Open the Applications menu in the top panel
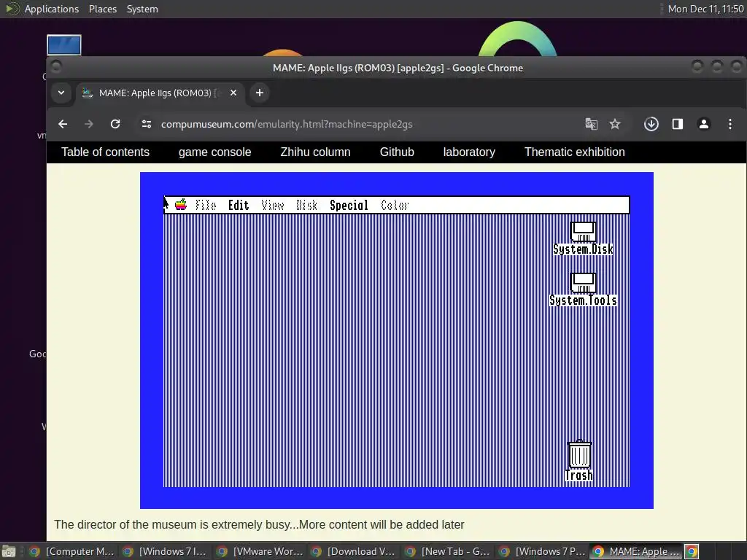This screenshot has height=560, width=747. (x=52, y=9)
